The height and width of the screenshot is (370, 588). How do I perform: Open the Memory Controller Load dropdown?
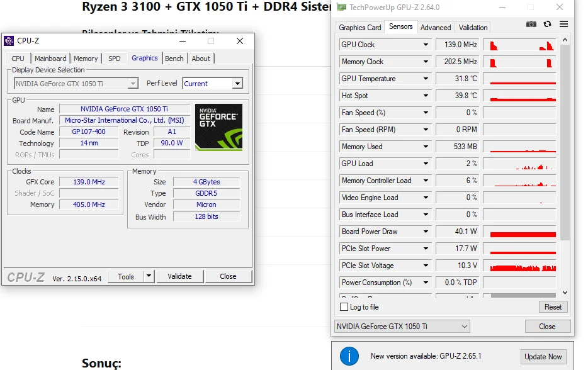tap(426, 181)
